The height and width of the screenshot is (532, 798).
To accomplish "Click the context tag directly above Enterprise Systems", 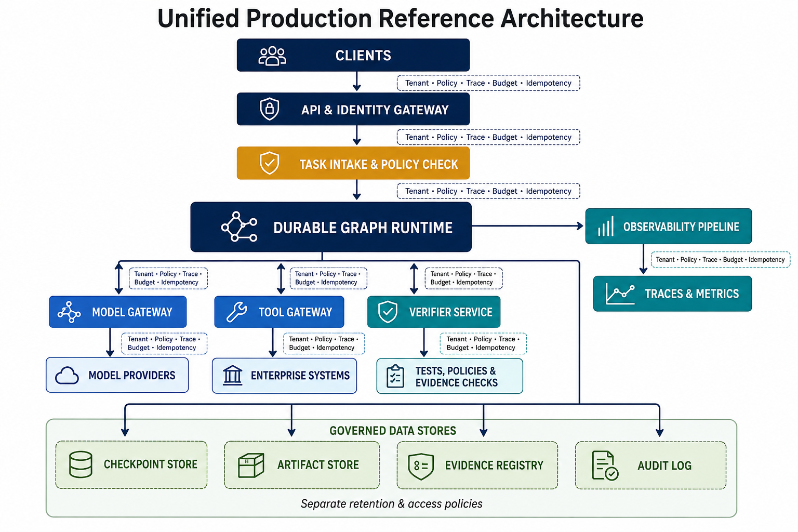I will coord(324,343).
